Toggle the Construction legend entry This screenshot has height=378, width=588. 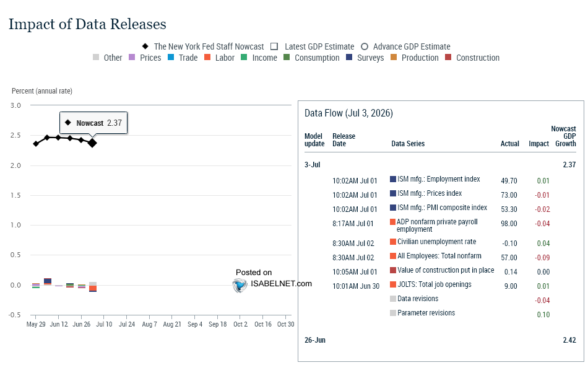472,58
